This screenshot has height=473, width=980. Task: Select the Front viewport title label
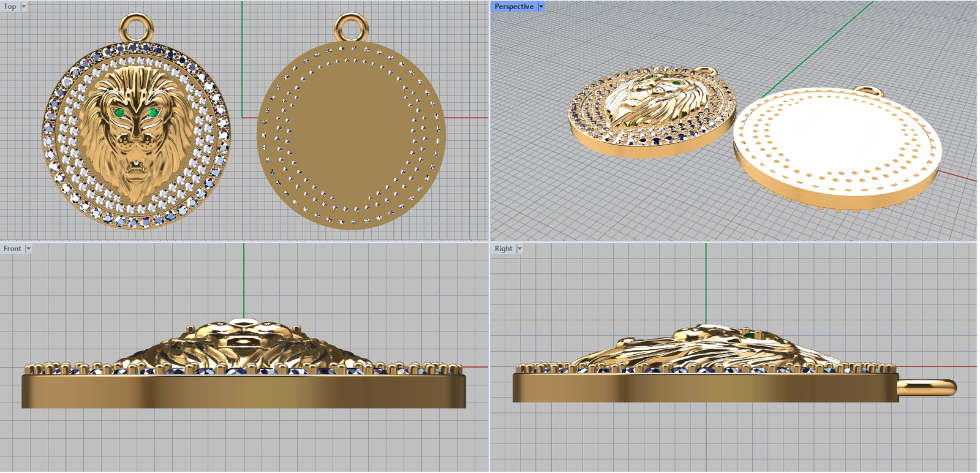tap(12, 249)
